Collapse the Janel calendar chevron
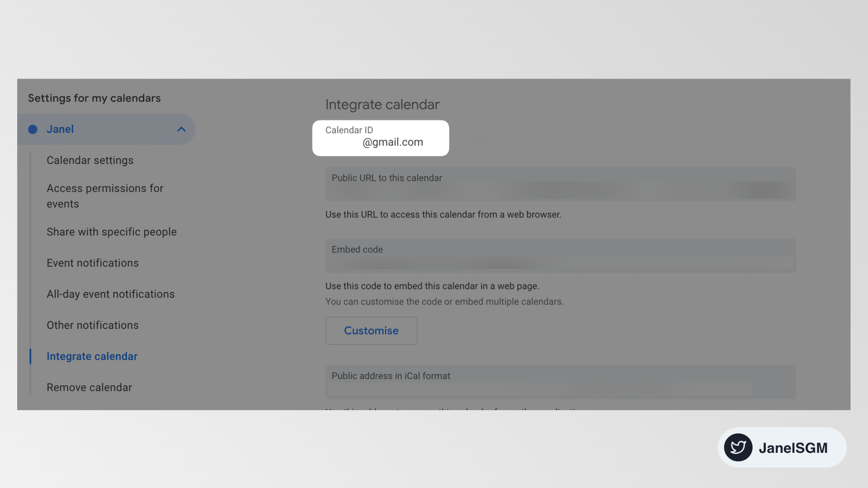This screenshot has height=488, width=868. pos(181,129)
